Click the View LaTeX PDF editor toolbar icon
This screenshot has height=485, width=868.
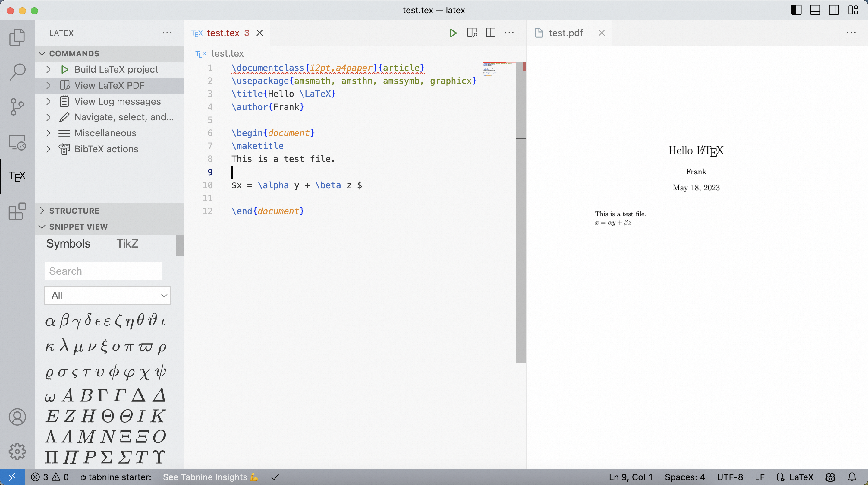pyautogui.click(x=472, y=33)
